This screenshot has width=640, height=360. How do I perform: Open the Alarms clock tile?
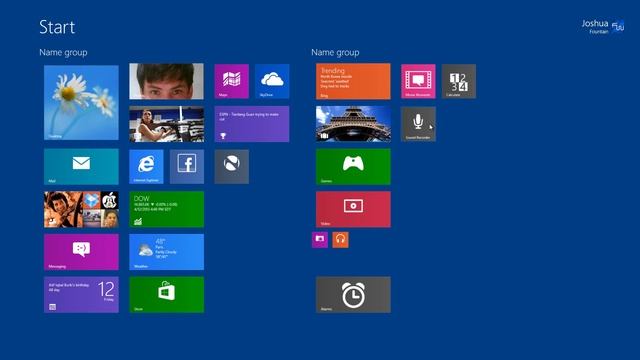(353, 295)
